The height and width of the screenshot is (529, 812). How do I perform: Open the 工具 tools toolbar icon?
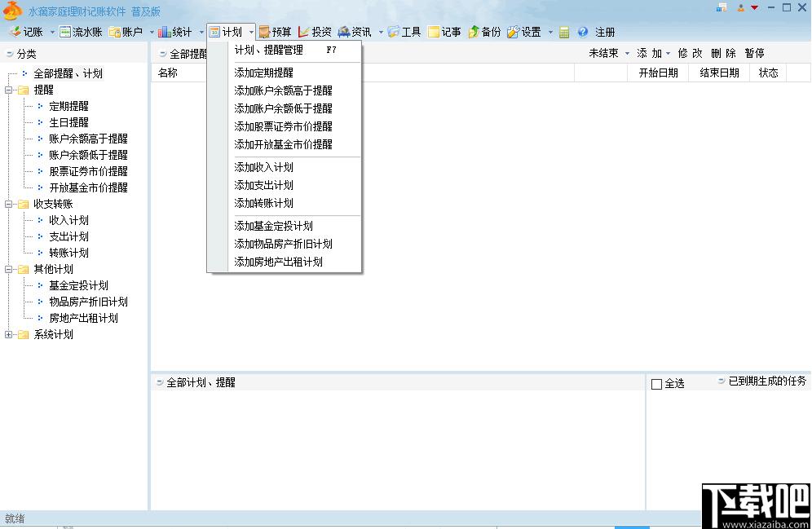coord(393,32)
